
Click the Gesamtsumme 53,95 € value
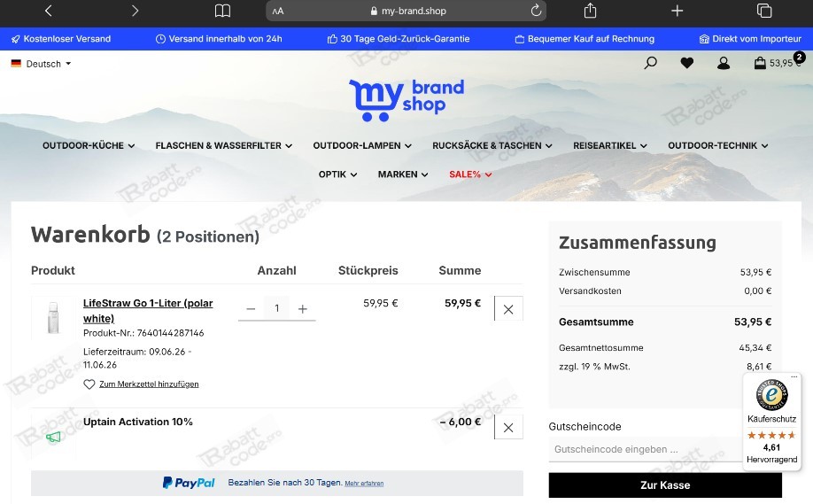753,322
